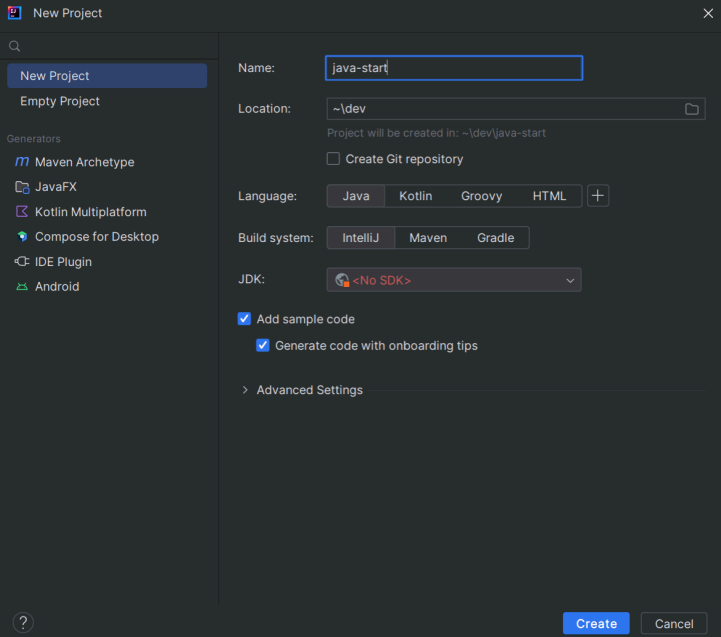Click the Create button
The height and width of the screenshot is (637, 721).
pos(596,623)
